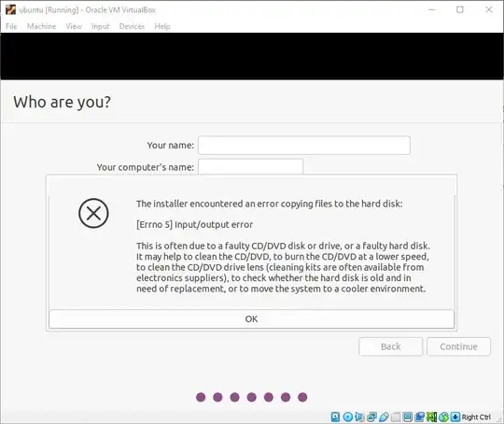
Task: Open the Machine menu
Action: coord(41,26)
